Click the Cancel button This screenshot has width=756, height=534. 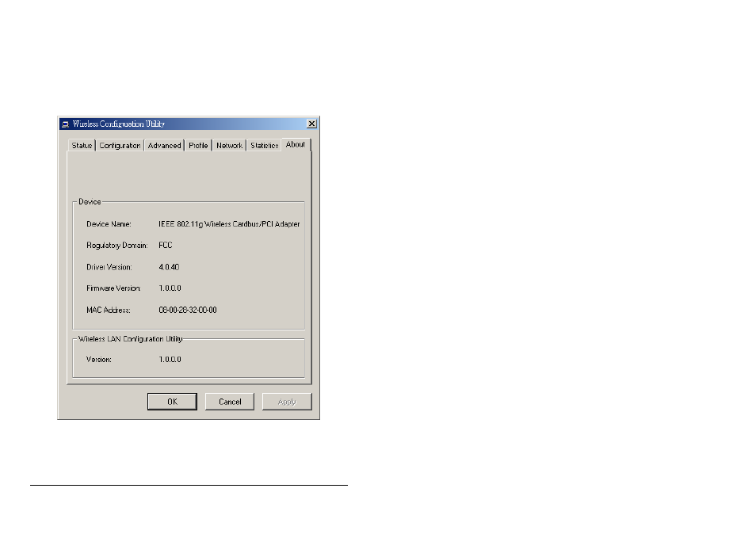click(x=230, y=402)
